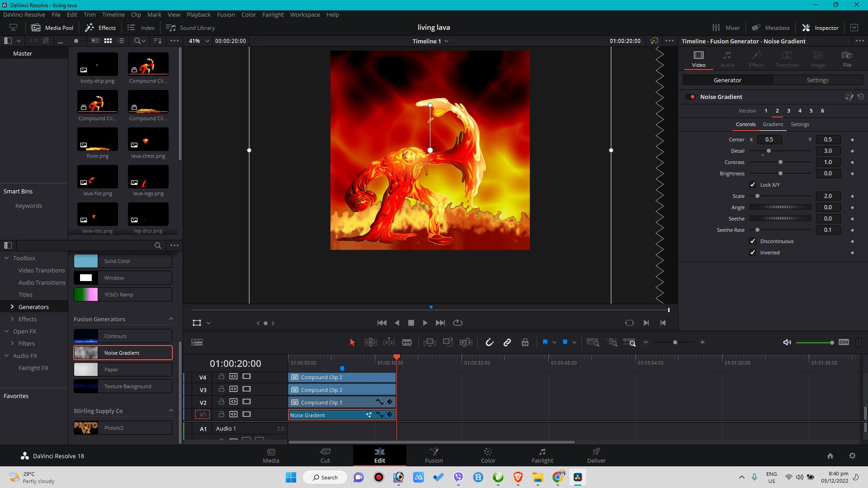Click Detail Zoom icon
This screenshot has width=868, height=488.
point(611,343)
